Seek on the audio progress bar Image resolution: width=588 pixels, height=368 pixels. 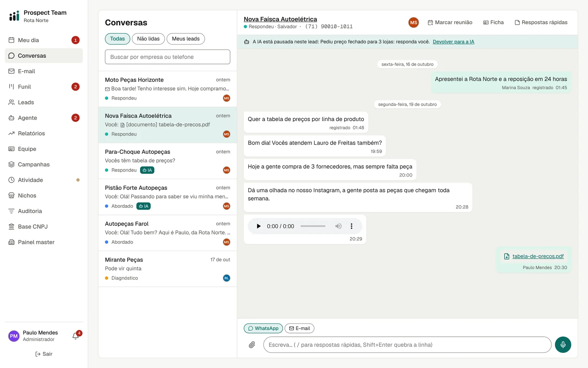pos(313,226)
